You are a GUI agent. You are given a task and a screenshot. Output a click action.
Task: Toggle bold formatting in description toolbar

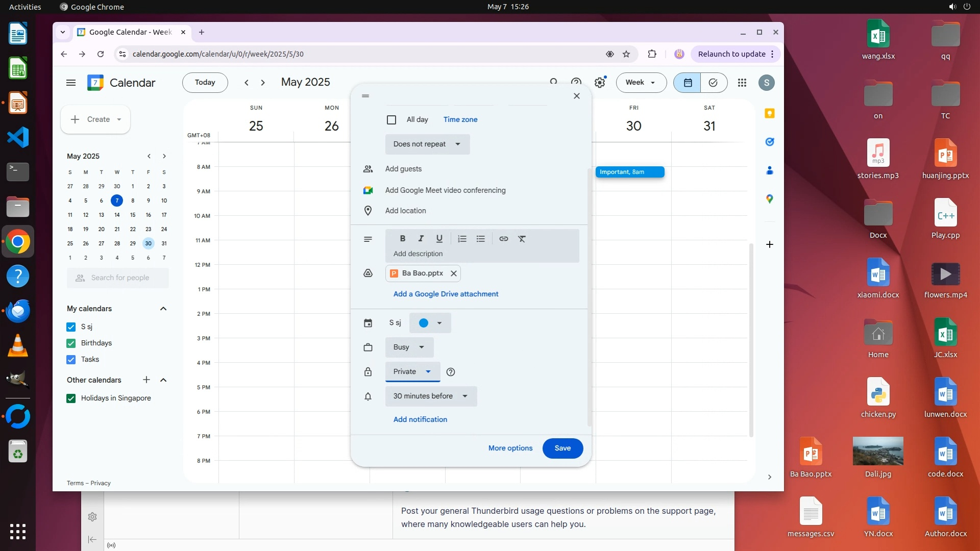(402, 238)
